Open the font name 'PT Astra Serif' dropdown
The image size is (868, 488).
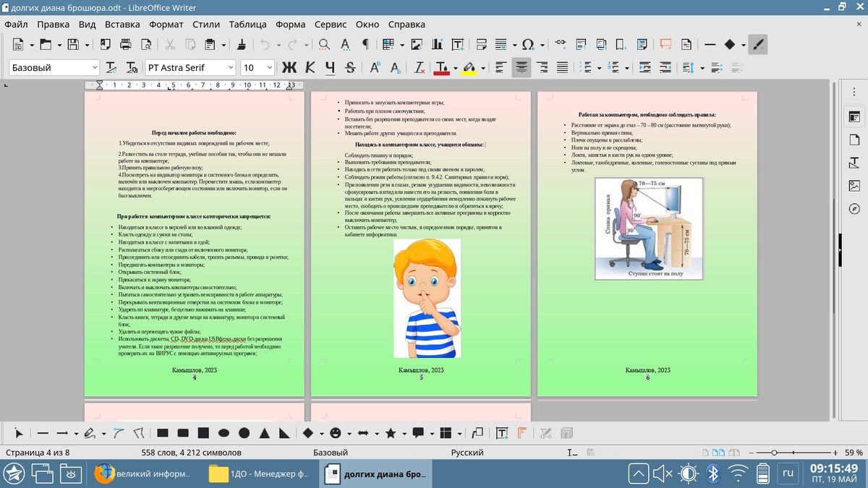tap(231, 68)
